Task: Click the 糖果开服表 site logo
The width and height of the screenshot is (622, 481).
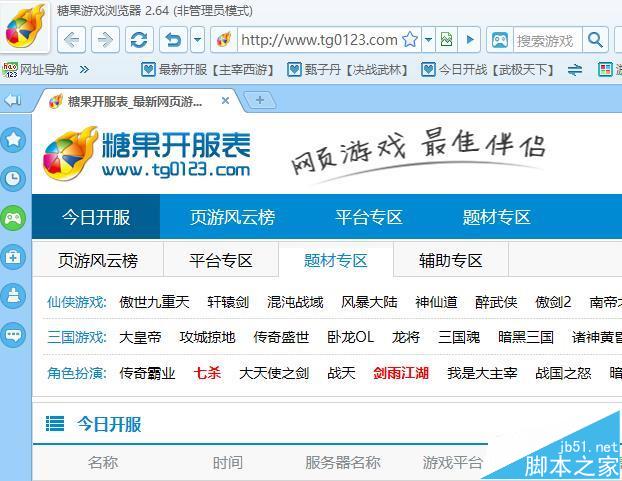Action: pos(147,153)
